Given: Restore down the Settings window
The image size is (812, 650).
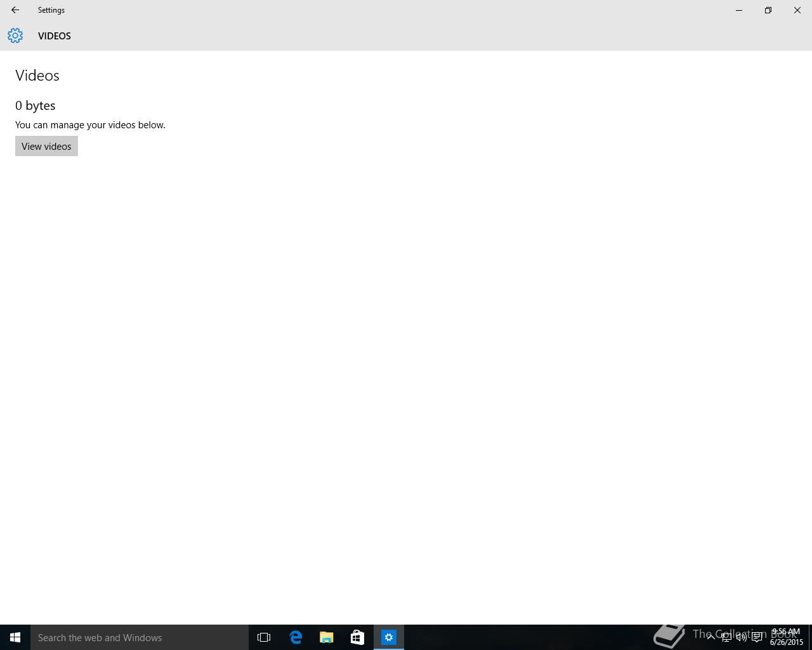Looking at the screenshot, I should coord(768,10).
